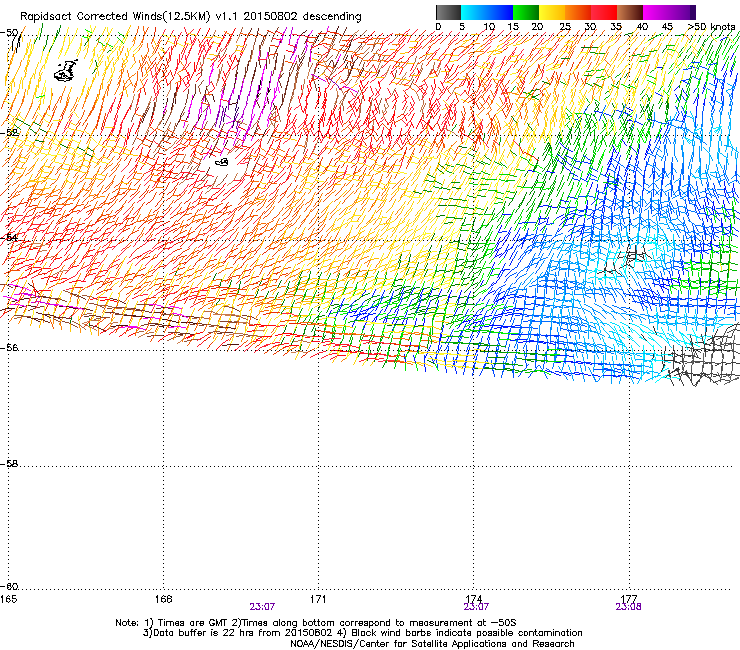
Task: Click the -58 latitude axis label
Action: coord(9,464)
